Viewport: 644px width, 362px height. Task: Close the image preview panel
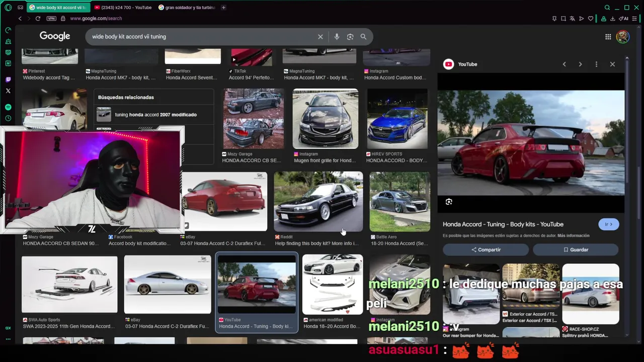pos(612,64)
